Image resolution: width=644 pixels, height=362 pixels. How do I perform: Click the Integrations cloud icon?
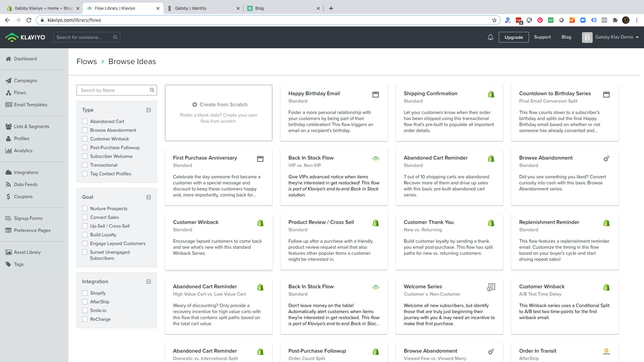tap(8, 172)
